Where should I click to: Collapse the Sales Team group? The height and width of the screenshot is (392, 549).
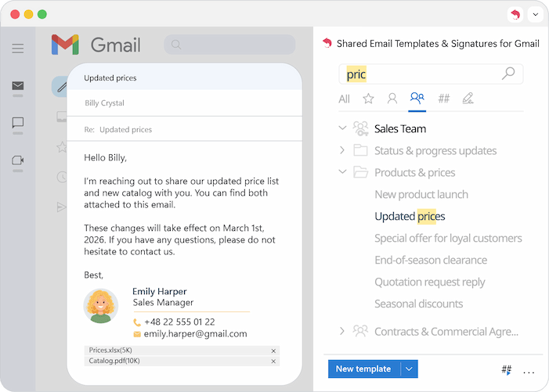coord(342,128)
